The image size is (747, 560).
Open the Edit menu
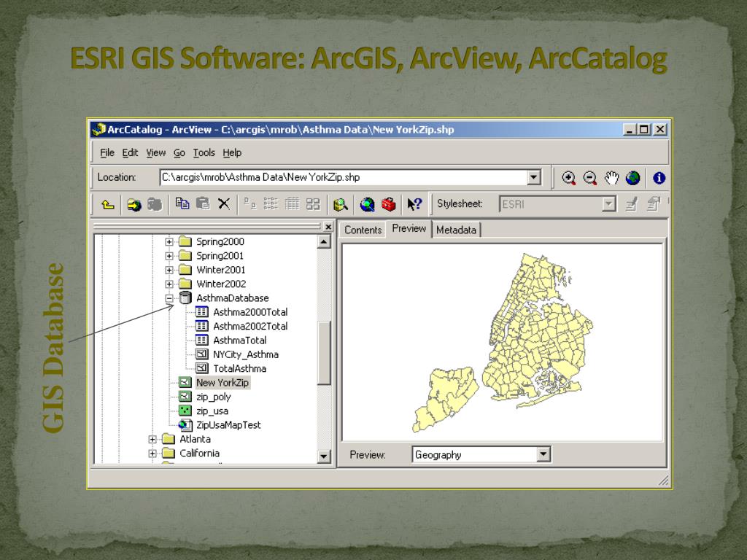(130, 153)
